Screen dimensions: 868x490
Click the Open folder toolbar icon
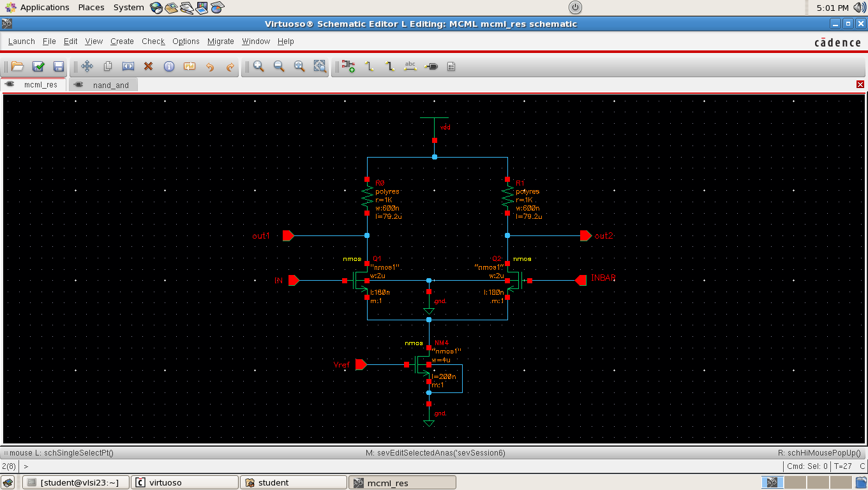tap(17, 66)
